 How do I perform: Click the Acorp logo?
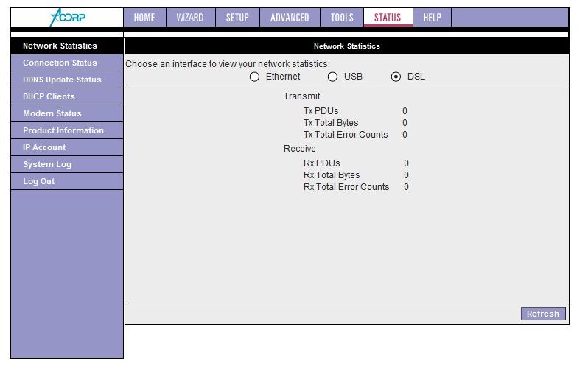68,17
